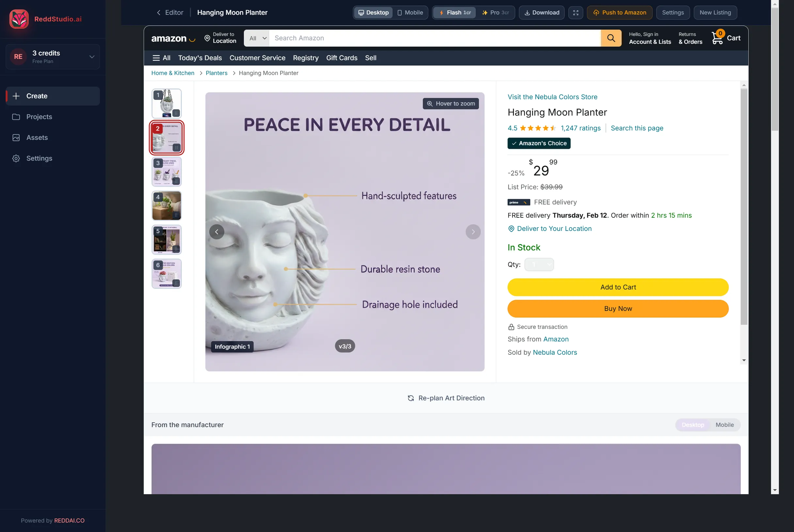Go to the previous image with left arrow
Viewport: 794px width, 532px height.
click(x=216, y=232)
